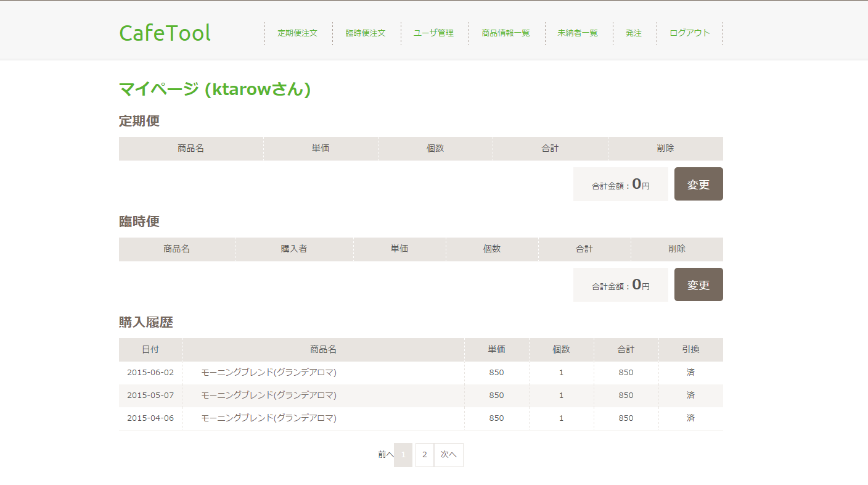
Task: Click 前へ pagination link
Action: 386,455
